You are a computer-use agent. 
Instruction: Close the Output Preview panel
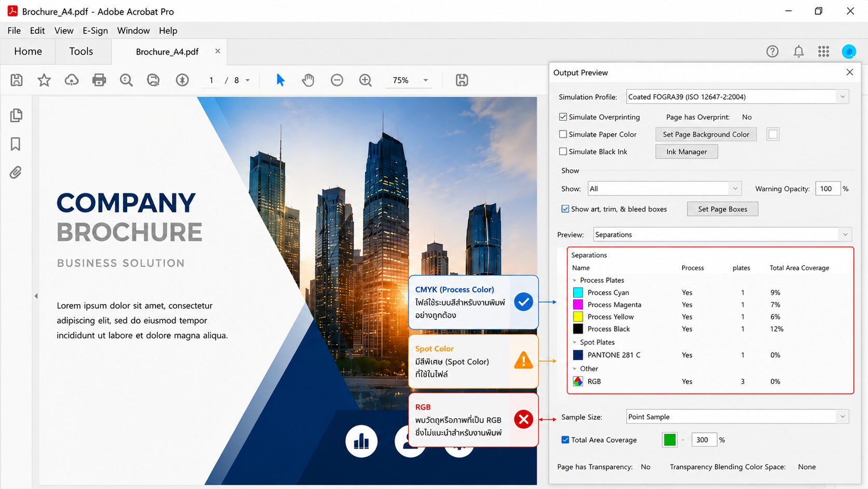[850, 72]
